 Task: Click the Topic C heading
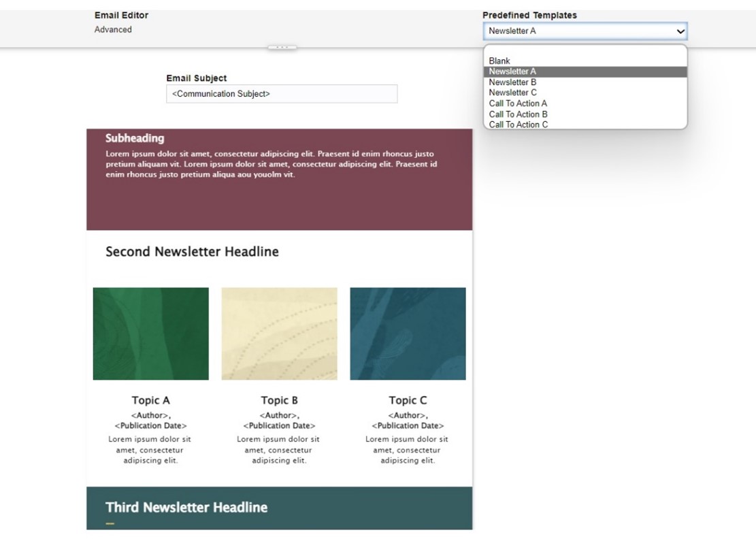click(408, 400)
